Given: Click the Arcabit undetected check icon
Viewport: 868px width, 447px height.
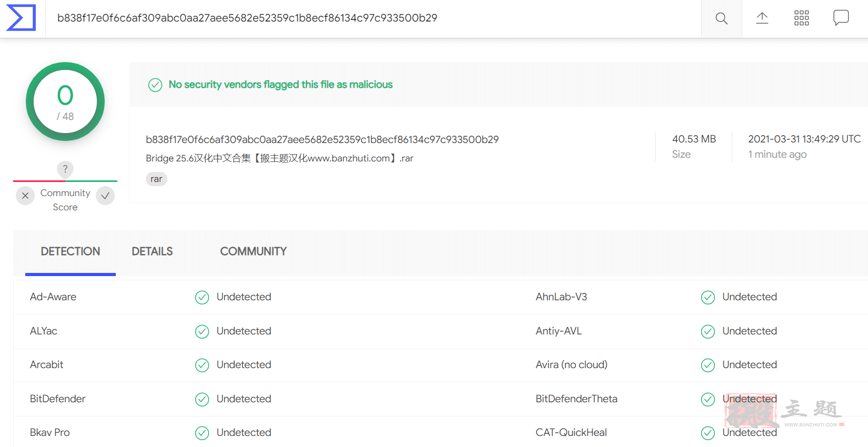Looking at the screenshot, I should 202,365.
